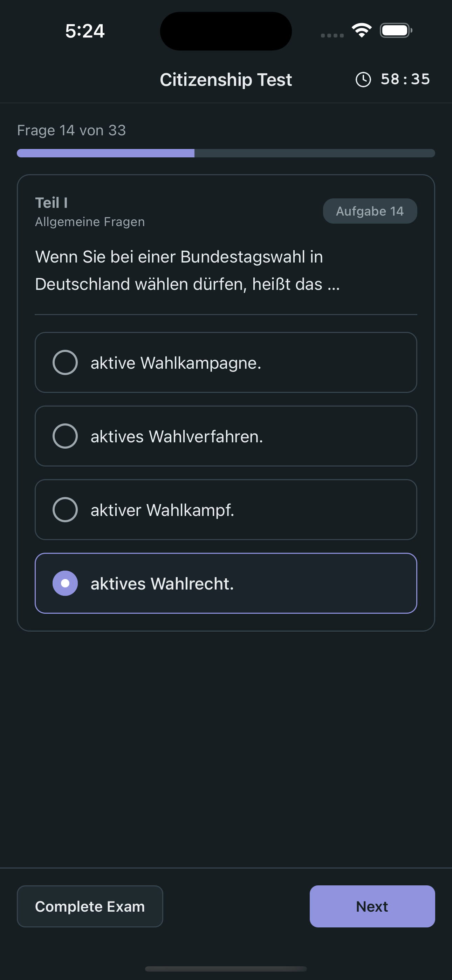Tap the battery status icon
The image size is (452, 980).
pyautogui.click(x=396, y=30)
